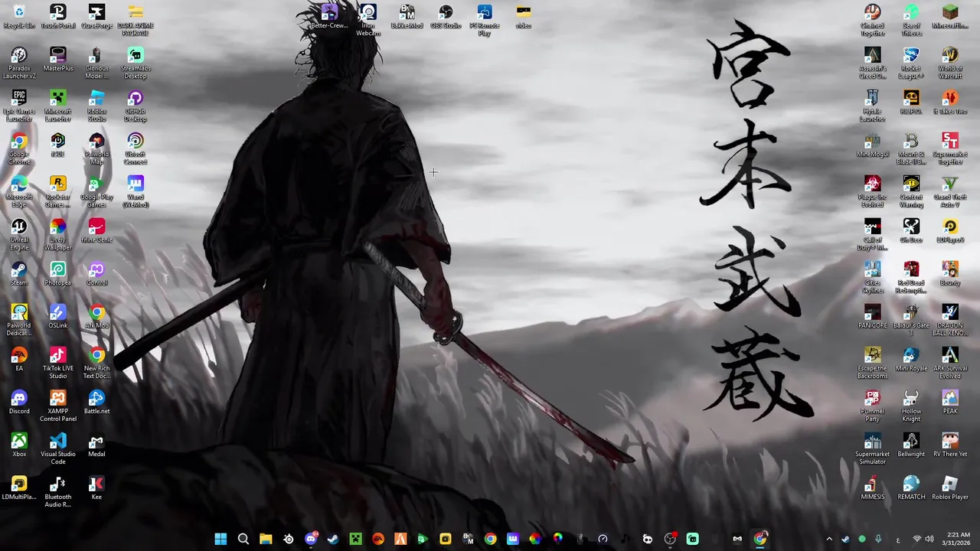
Task: Open File Explorer from the taskbar
Action: [266, 539]
